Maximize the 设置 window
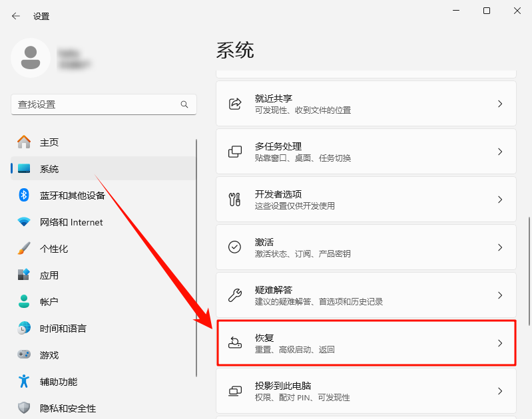Viewport: 532px width, 419px height. tap(487, 11)
